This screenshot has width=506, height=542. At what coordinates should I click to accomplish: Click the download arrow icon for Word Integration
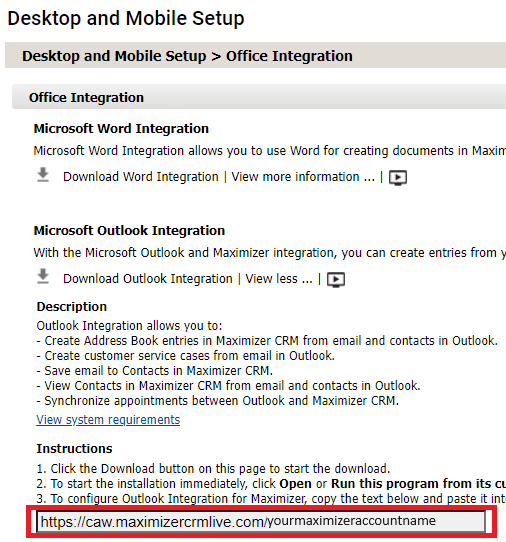click(x=43, y=175)
